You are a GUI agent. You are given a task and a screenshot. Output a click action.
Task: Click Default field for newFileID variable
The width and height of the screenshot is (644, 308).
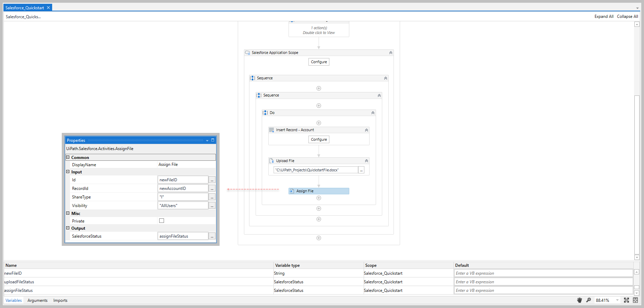543,273
